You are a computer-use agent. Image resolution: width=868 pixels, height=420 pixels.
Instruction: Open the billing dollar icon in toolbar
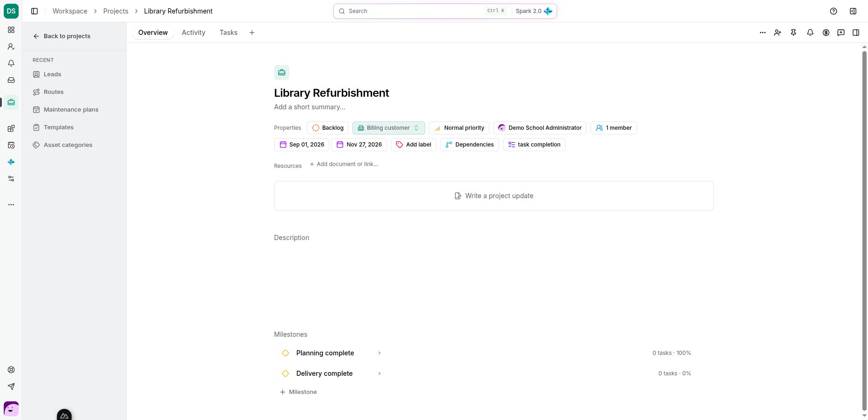tap(826, 33)
